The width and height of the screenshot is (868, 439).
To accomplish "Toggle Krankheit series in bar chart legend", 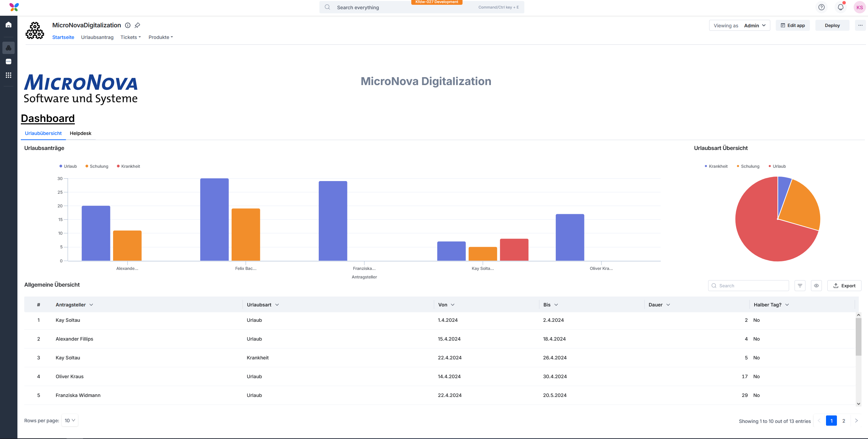I will (x=128, y=166).
